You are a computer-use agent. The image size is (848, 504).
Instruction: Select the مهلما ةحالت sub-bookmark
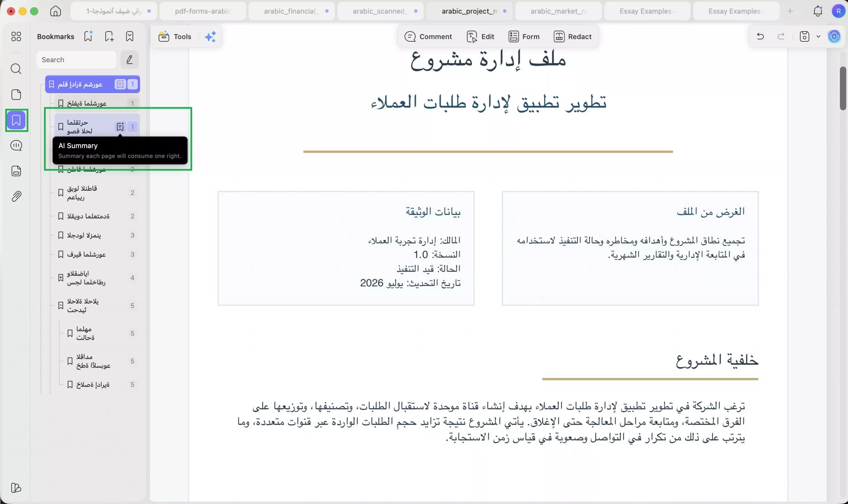pos(102,333)
